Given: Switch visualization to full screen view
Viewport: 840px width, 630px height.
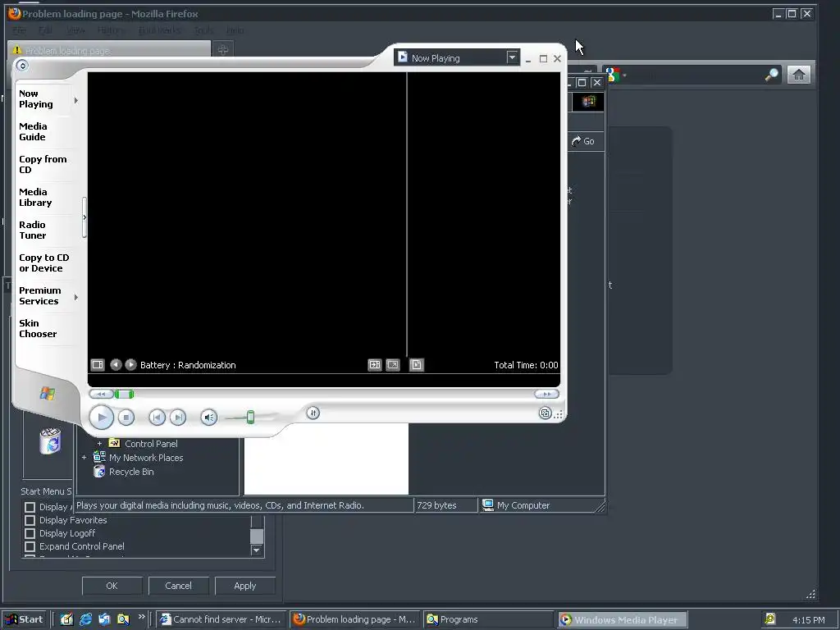Looking at the screenshot, I should (x=393, y=365).
